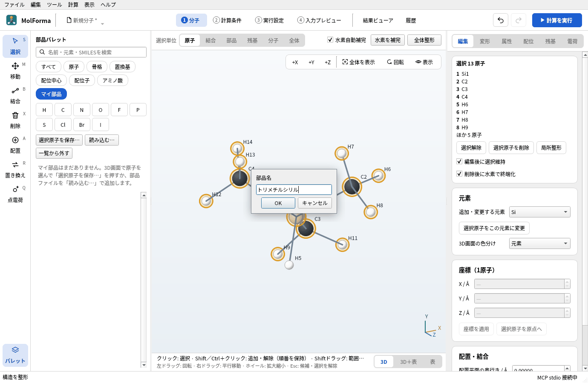Select the 配置 place tool

click(x=15, y=145)
